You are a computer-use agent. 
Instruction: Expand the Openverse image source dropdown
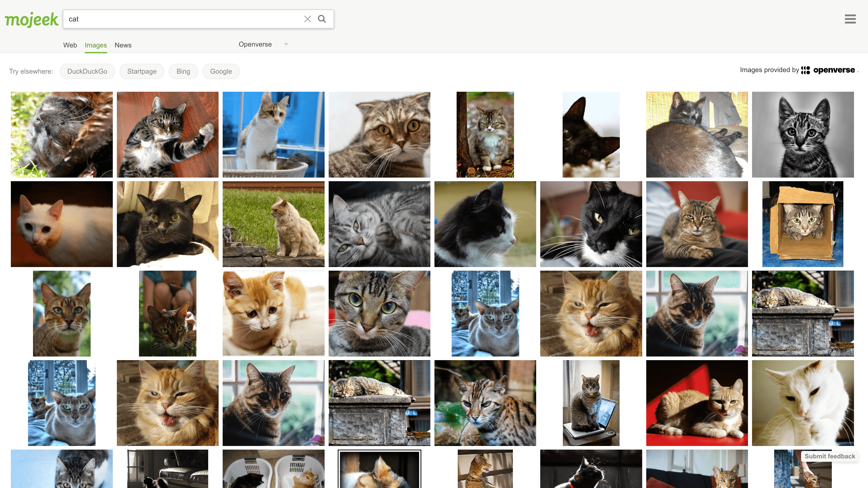tap(263, 44)
